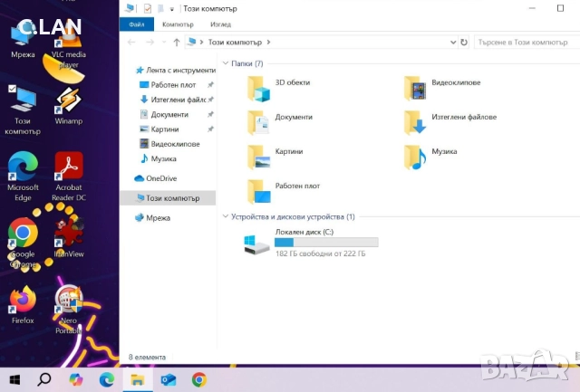Screen dimensions: 580x392
Task: Expand address bar history dropdown
Action: click(x=453, y=43)
